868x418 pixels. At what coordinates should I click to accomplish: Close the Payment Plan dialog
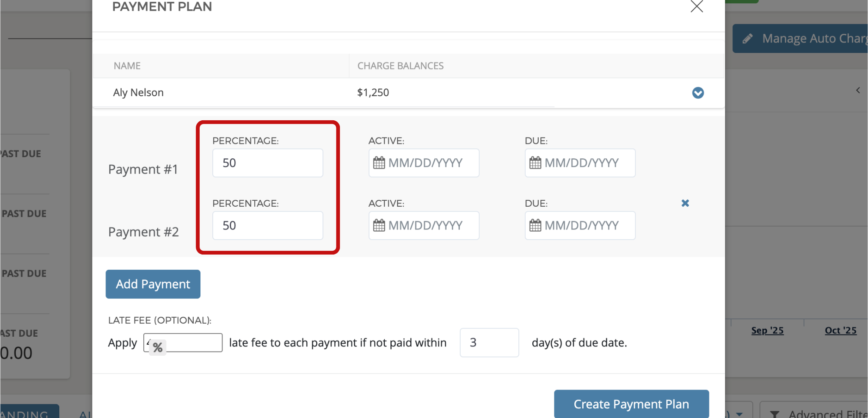[696, 6]
